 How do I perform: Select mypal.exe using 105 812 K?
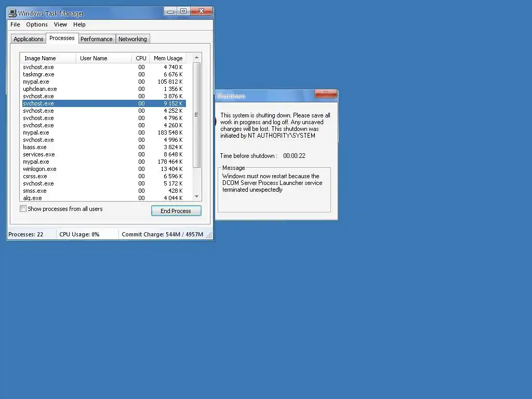(104, 82)
